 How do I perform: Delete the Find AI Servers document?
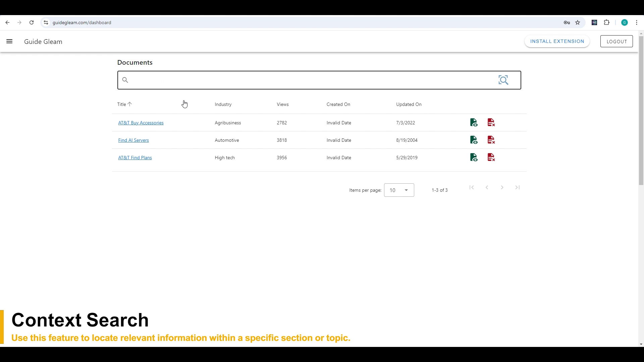(491, 140)
